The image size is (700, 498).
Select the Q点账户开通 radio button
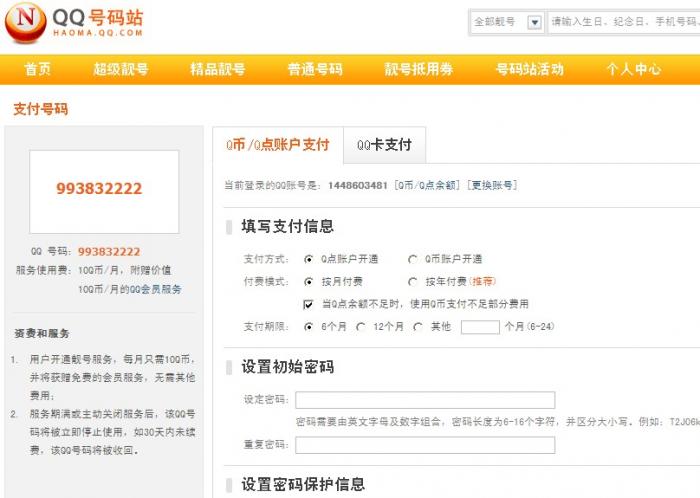pyautogui.click(x=308, y=259)
